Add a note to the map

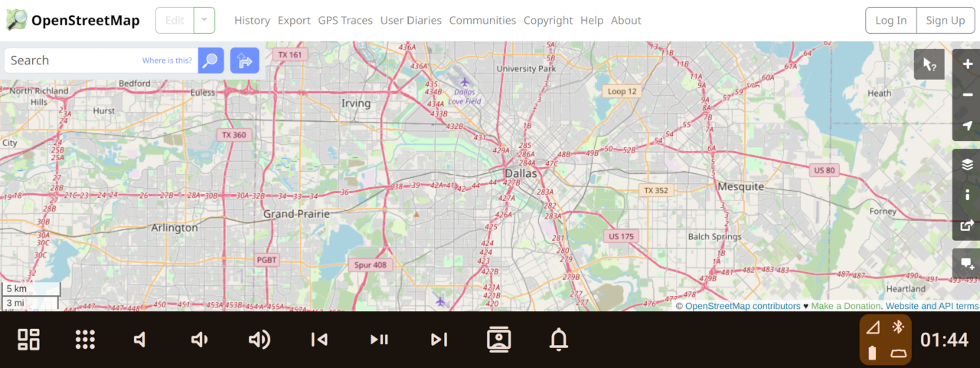pos(967,264)
